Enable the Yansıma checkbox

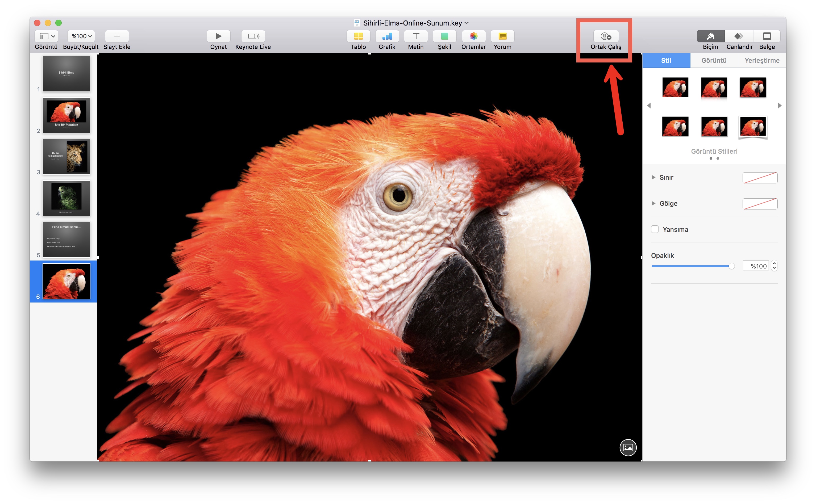655,229
